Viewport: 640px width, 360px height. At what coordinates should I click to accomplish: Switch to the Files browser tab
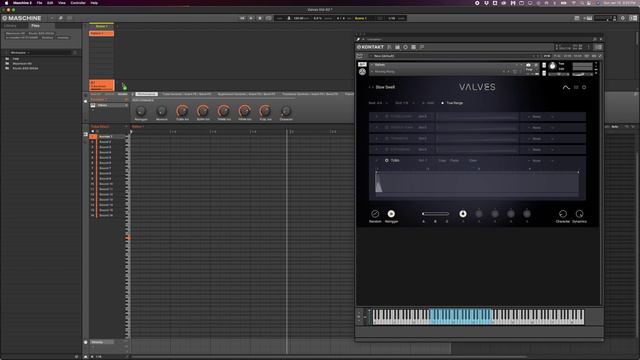36,26
